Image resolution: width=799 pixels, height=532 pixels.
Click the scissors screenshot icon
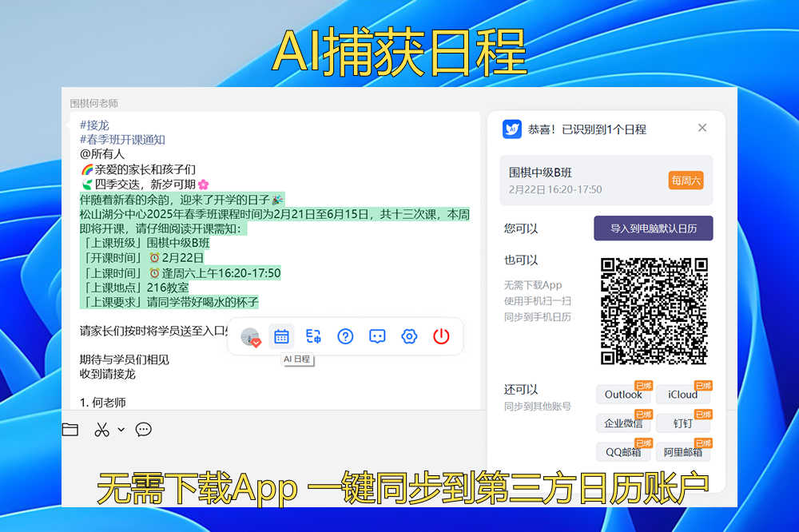tap(101, 430)
